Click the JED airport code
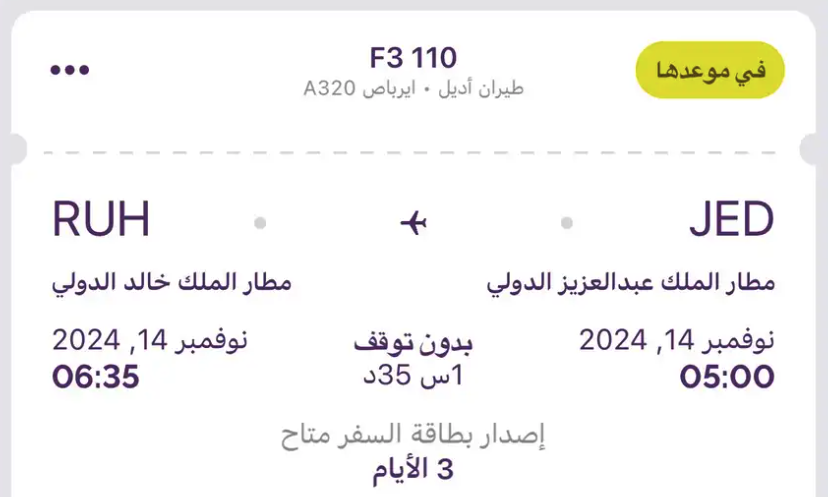This screenshot has width=828, height=497. [x=731, y=221]
